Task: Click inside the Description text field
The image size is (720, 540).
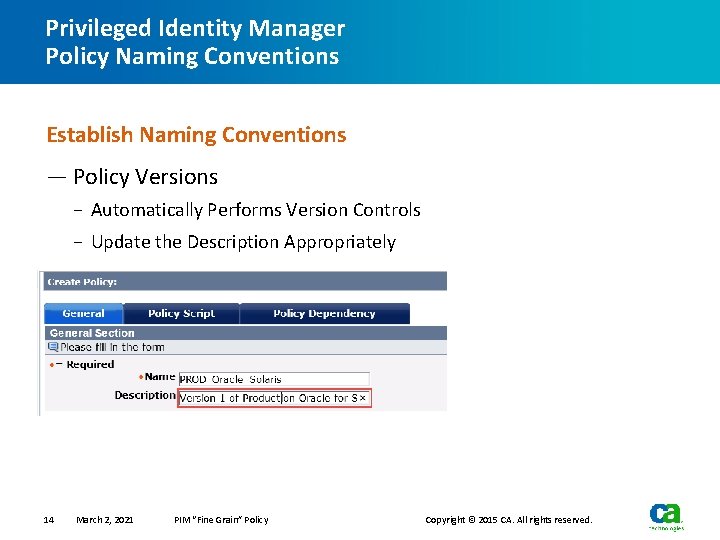Action: (x=274, y=398)
